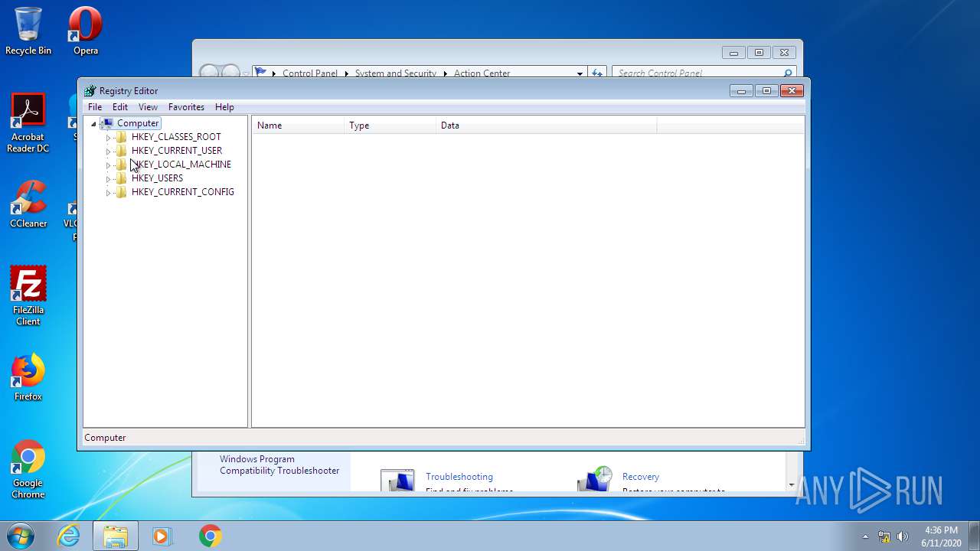Click the Recovery icon in Action Center
Viewport: 980px width, 551px height.
595,480
